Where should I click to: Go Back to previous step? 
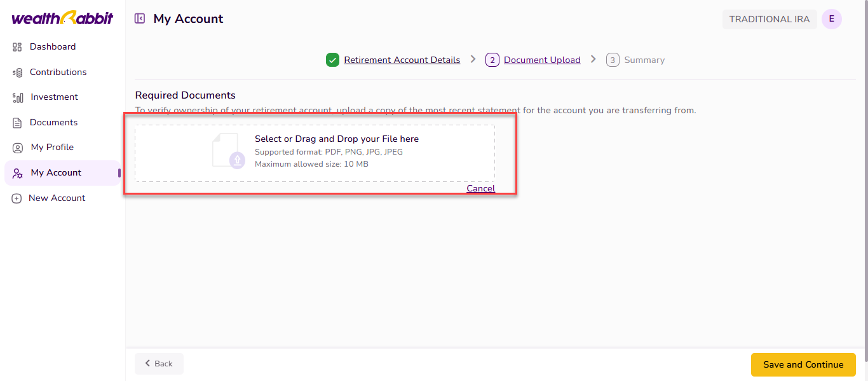[159, 364]
